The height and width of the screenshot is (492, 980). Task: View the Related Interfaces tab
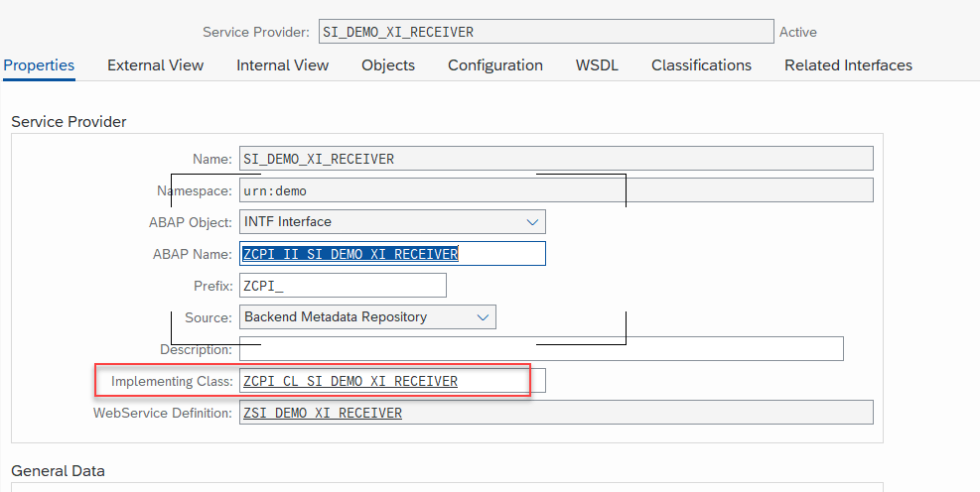point(848,65)
